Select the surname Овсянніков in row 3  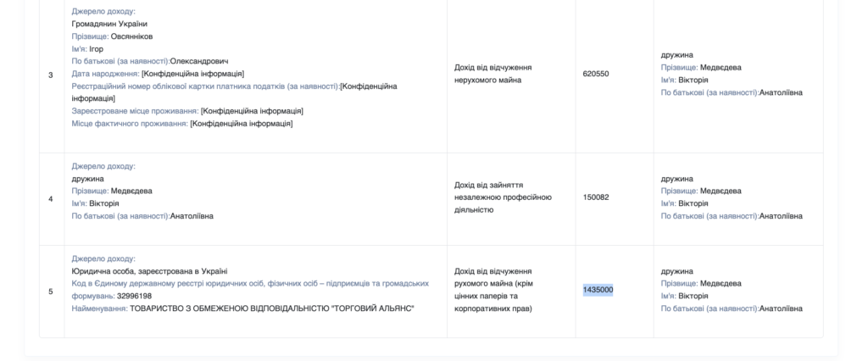coord(131,36)
